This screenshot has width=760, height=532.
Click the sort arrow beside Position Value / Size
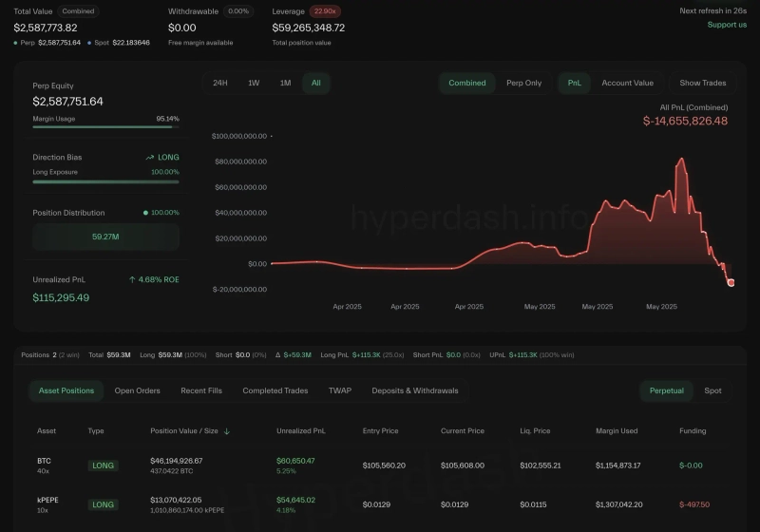pyautogui.click(x=227, y=431)
